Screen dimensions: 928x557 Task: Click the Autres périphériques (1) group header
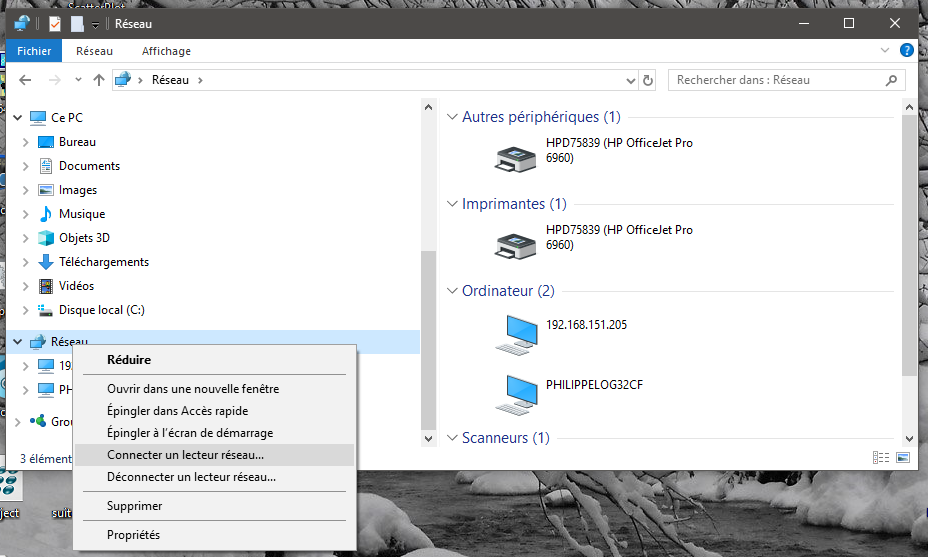(x=541, y=117)
